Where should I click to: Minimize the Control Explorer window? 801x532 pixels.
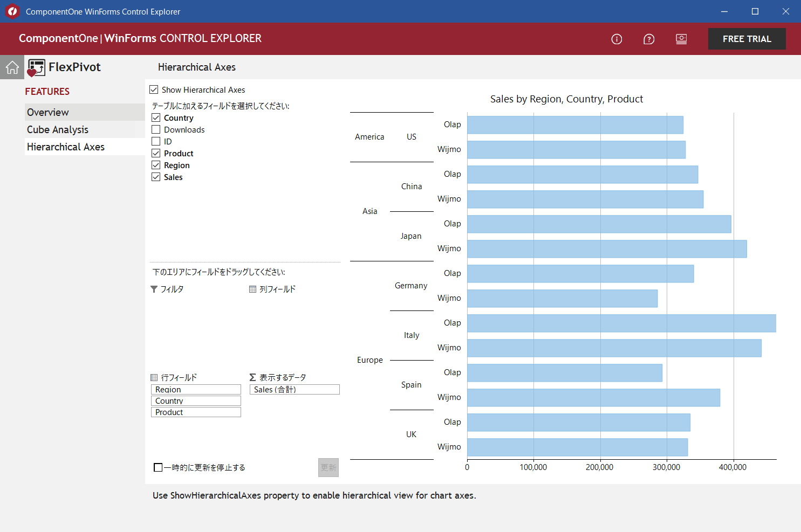pos(724,11)
